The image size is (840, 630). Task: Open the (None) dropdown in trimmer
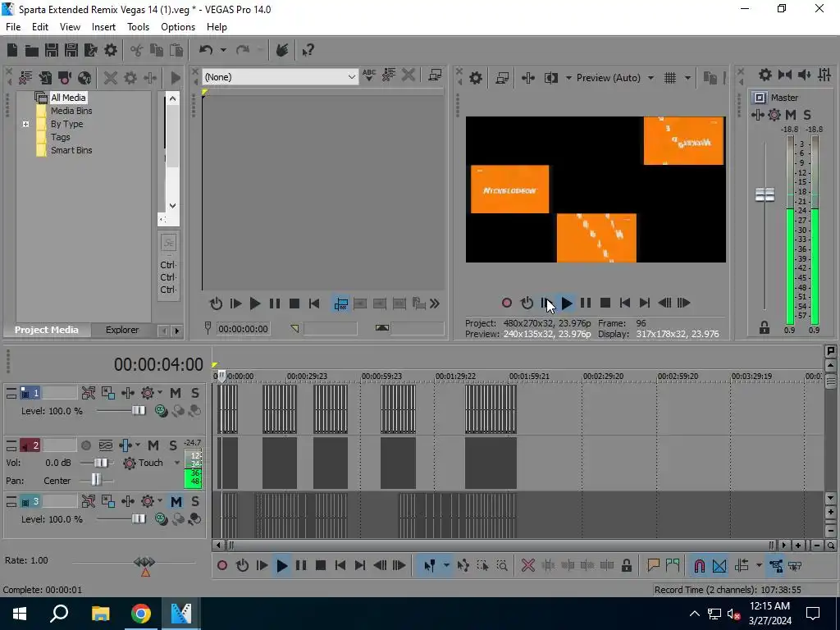351,77
